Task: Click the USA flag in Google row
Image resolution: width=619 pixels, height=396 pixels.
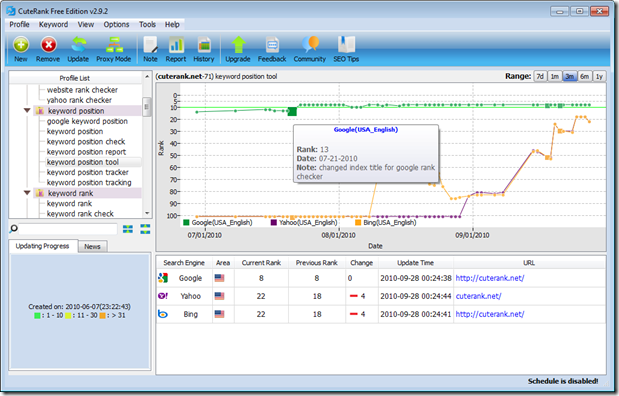Action: click(x=219, y=278)
